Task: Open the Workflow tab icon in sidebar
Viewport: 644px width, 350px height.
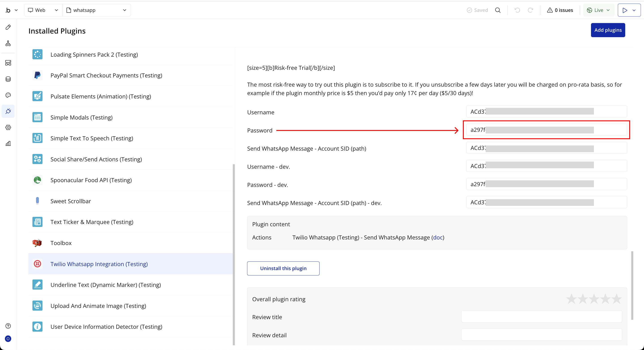Action: 8,43
